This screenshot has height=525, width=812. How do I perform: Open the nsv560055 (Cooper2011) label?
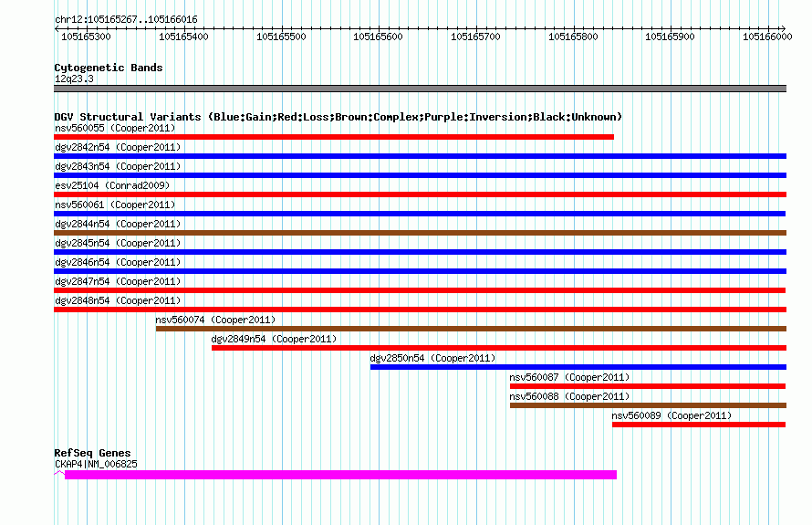115,128
